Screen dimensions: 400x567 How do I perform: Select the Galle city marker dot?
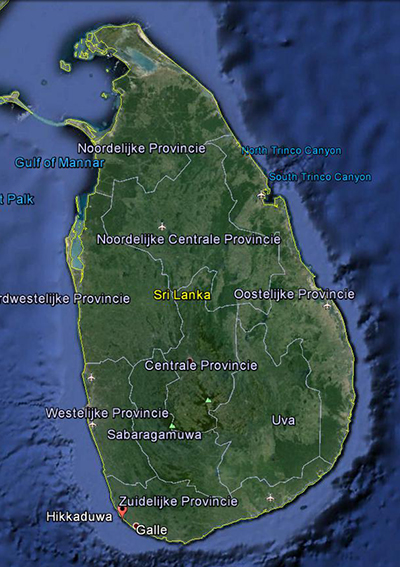pyautogui.click(x=136, y=525)
